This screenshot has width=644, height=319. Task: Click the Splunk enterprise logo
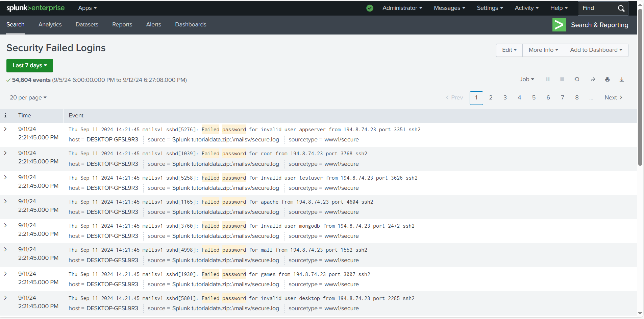35,8
